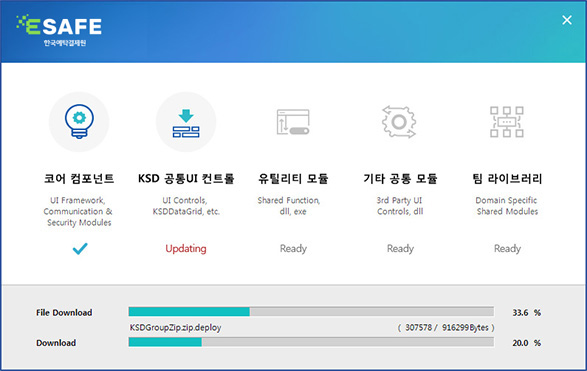Click the Shared Function, dll, exe description
Viewport: 587px width, 371px height.
(x=289, y=206)
